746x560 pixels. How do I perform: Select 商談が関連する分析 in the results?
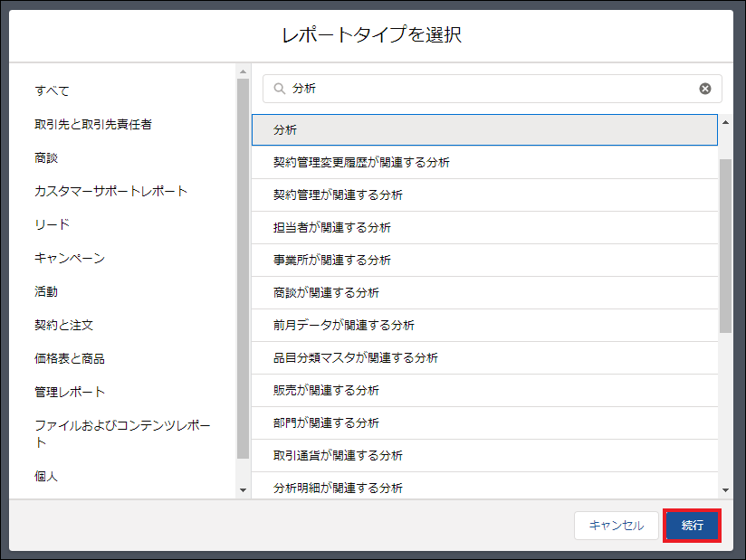point(407,292)
